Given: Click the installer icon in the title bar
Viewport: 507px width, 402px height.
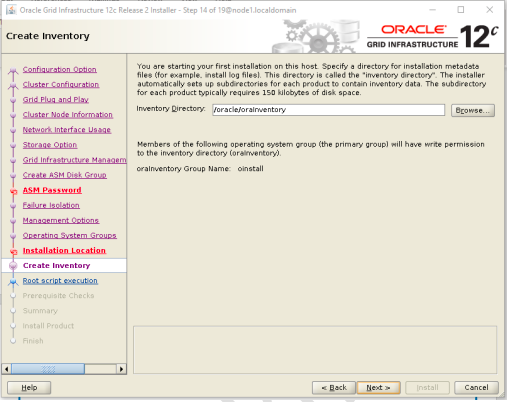Looking at the screenshot, I should click(x=11, y=10).
